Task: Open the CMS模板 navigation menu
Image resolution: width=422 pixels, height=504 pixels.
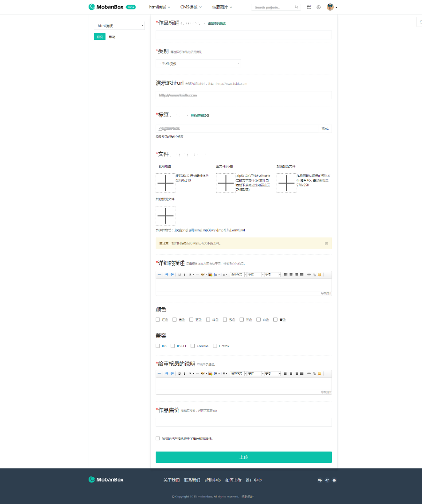Action: pyautogui.click(x=191, y=7)
